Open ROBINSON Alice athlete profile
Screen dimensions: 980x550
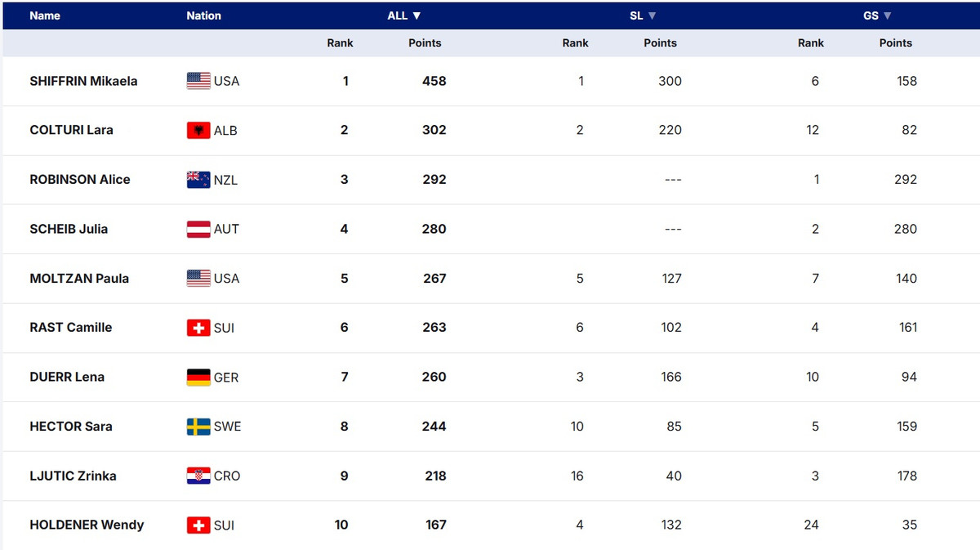pos(79,180)
